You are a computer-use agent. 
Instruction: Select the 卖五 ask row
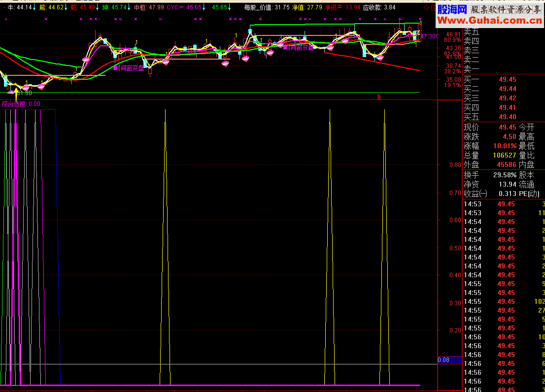[x=504, y=32]
